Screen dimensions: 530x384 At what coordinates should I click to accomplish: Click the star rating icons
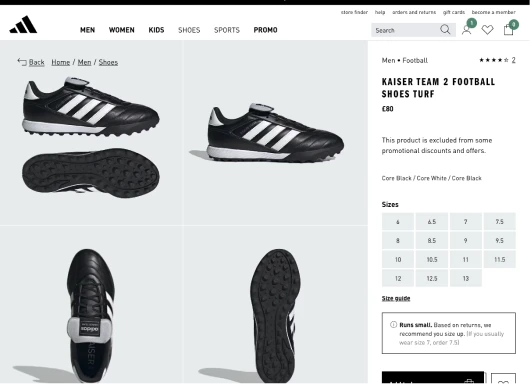click(493, 60)
